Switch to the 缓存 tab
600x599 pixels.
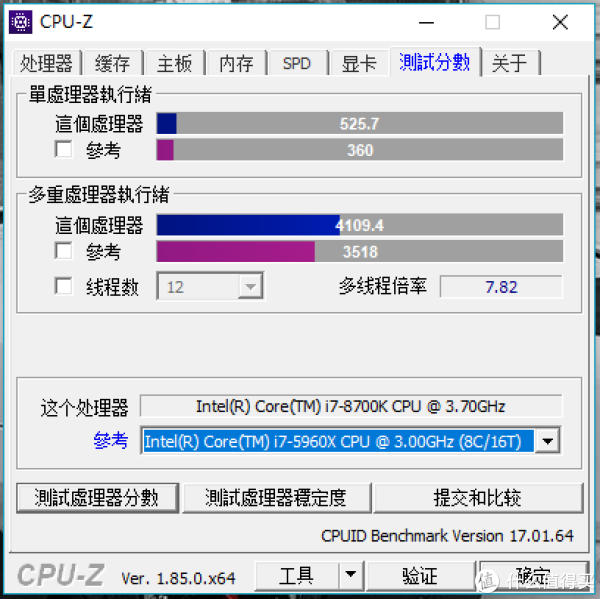pyautogui.click(x=112, y=63)
